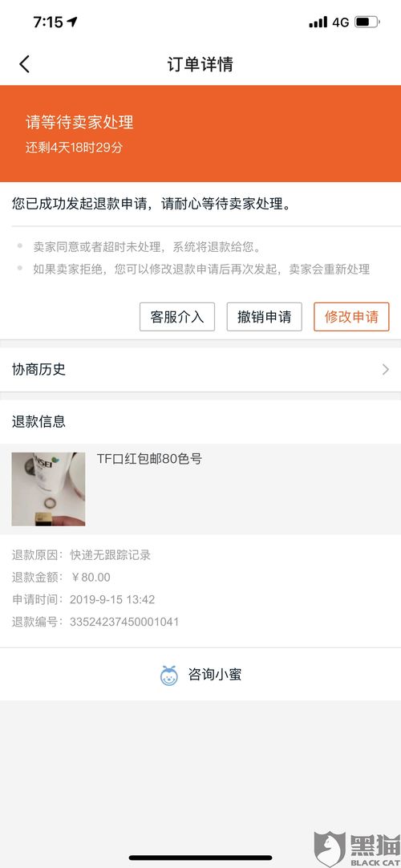Tap the chevron beside 协商历史
The height and width of the screenshot is (868, 401).
386,370
